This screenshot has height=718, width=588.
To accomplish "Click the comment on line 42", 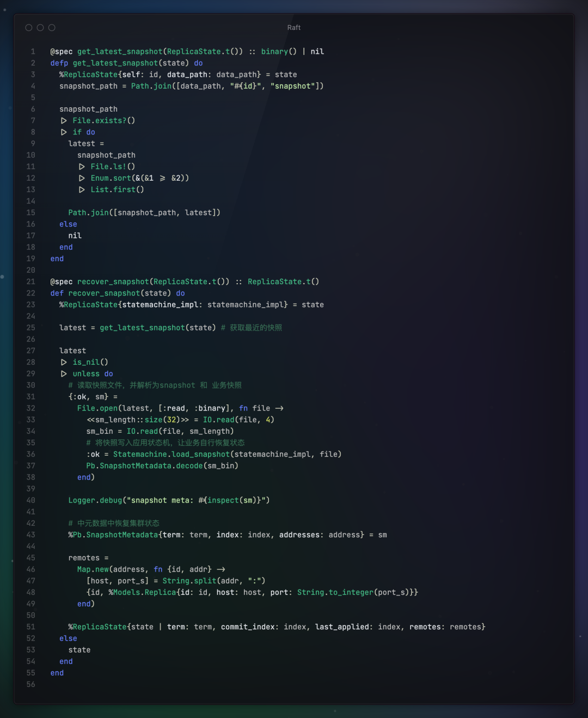I will tap(114, 524).
